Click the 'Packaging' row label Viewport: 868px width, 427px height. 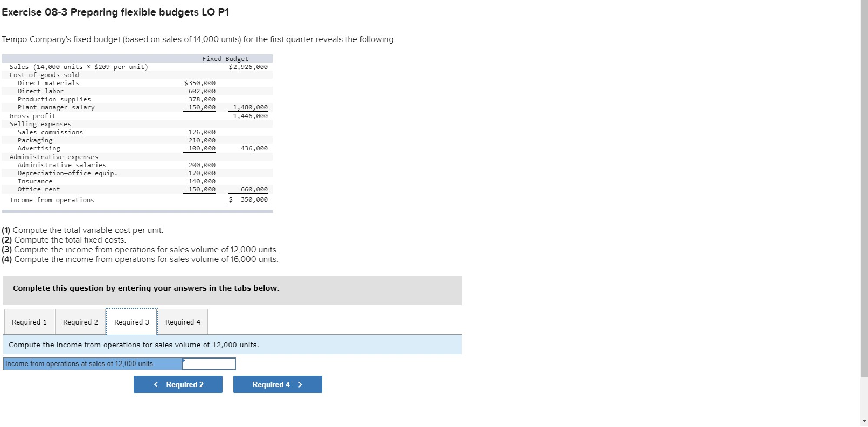click(35, 140)
